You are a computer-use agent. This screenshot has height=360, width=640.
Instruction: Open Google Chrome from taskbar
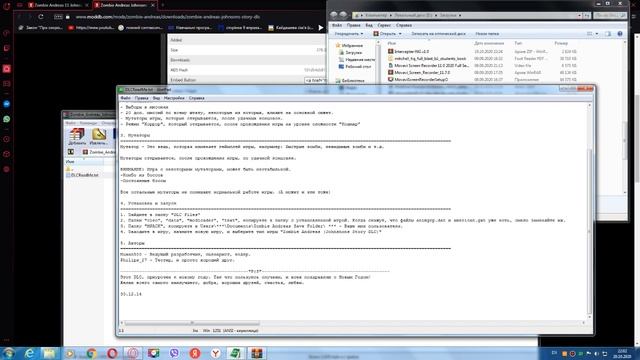coord(91,353)
